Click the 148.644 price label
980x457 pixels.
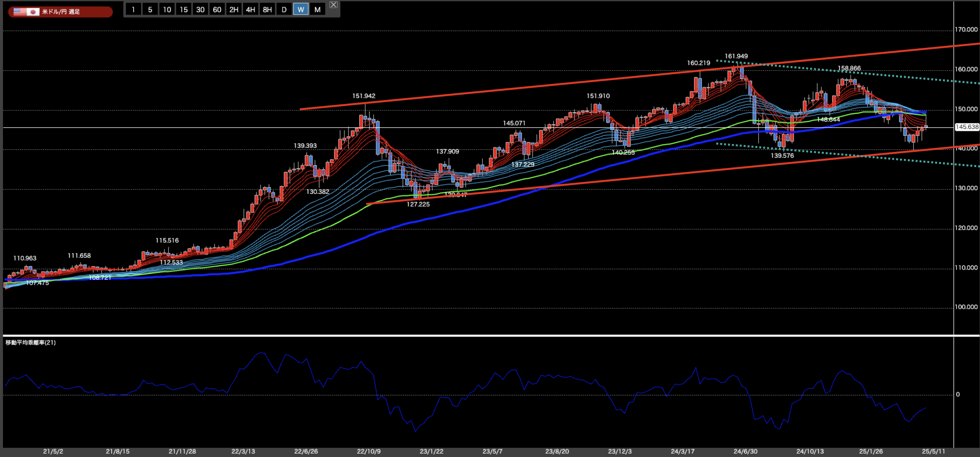[828, 120]
